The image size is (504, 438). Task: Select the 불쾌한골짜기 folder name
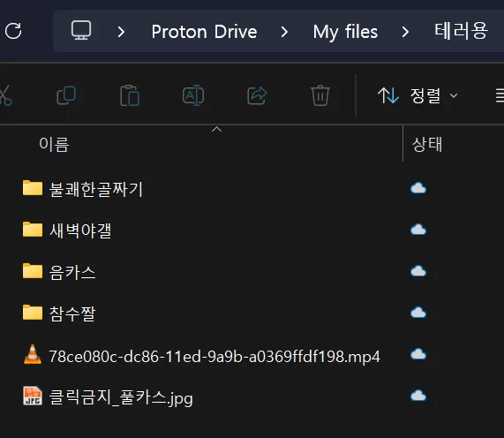pos(96,189)
